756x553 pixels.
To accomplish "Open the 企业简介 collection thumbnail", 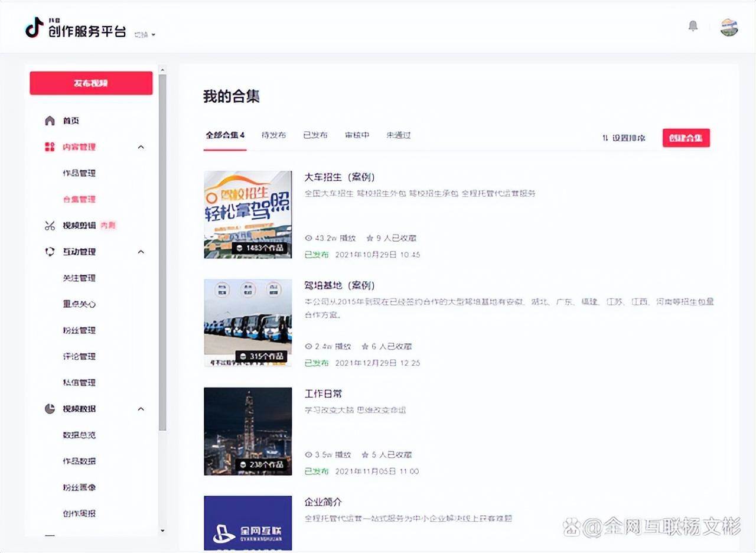I will pyautogui.click(x=248, y=523).
